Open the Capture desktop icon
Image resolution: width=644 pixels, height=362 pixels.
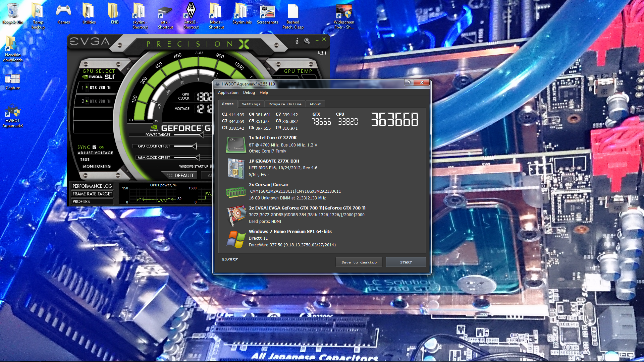click(x=13, y=82)
